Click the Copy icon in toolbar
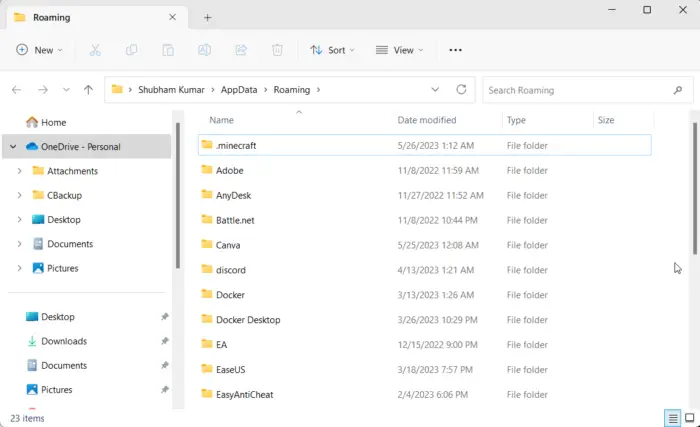This screenshot has width=700, height=427. (132, 50)
